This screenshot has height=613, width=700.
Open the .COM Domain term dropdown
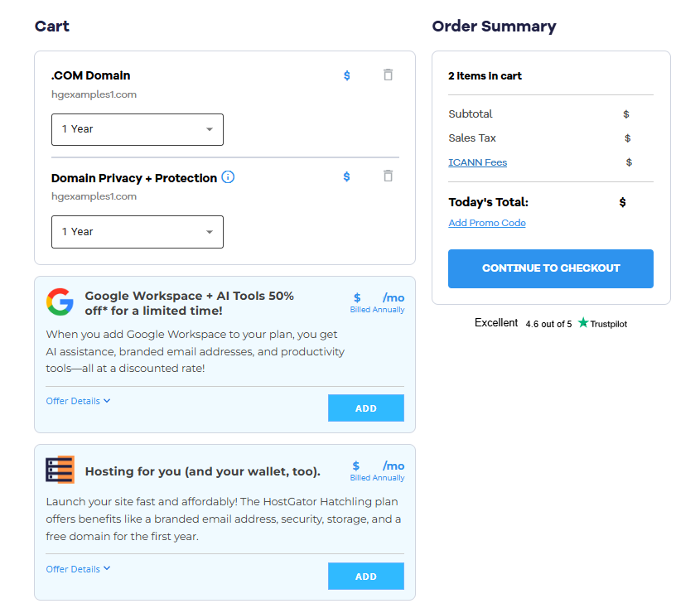138,129
